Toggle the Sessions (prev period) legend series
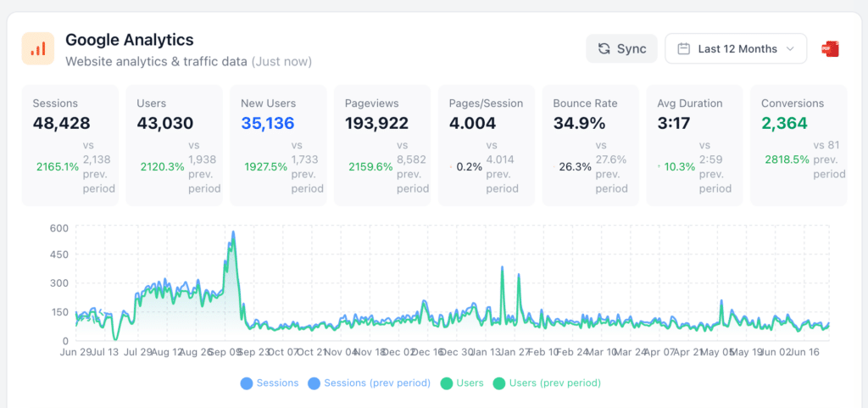The width and height of the screenshot is (868, 408). (x=370, y=383)
